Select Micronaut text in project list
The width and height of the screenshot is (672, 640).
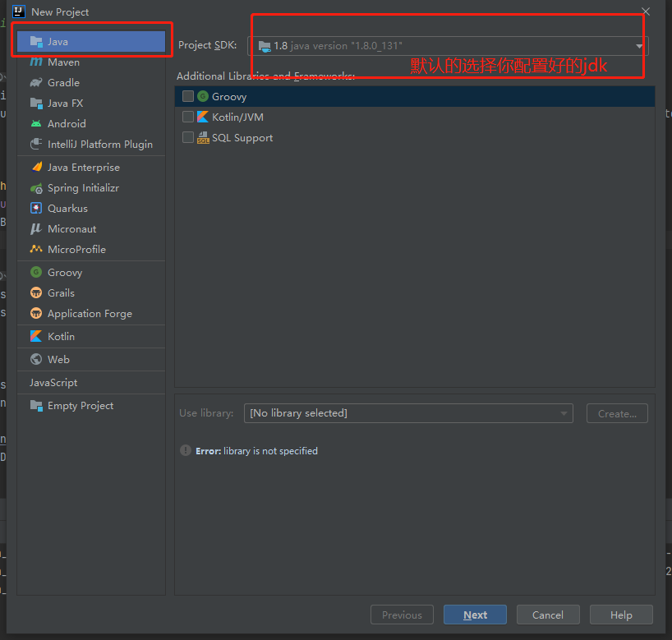pyautogui.click(x=72, y=229)
